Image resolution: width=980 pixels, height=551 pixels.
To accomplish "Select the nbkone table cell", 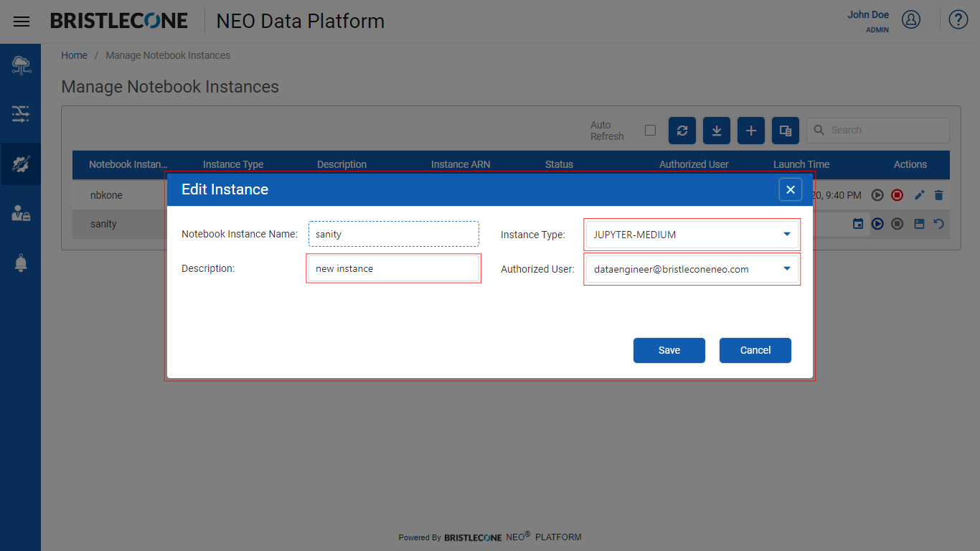I will pos(106,195).
